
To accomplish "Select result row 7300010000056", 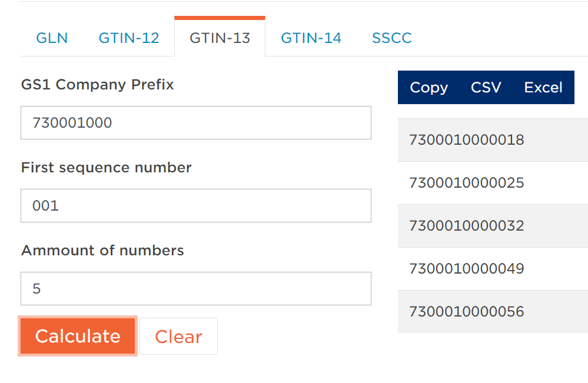I will (493, 311).
